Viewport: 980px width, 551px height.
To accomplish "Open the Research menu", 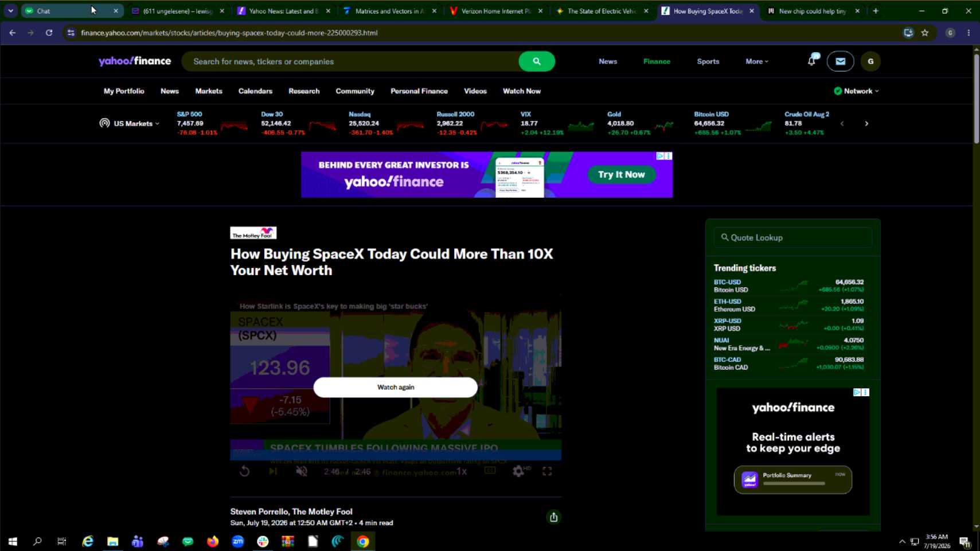I will [x=304, y=91].
